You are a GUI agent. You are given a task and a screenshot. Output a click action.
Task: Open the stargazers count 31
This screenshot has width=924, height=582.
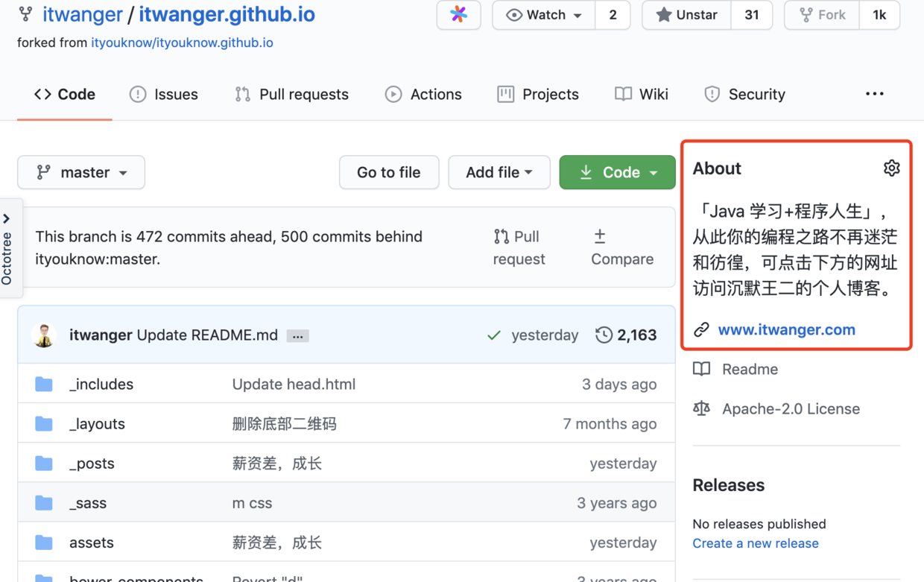(751, 15)
